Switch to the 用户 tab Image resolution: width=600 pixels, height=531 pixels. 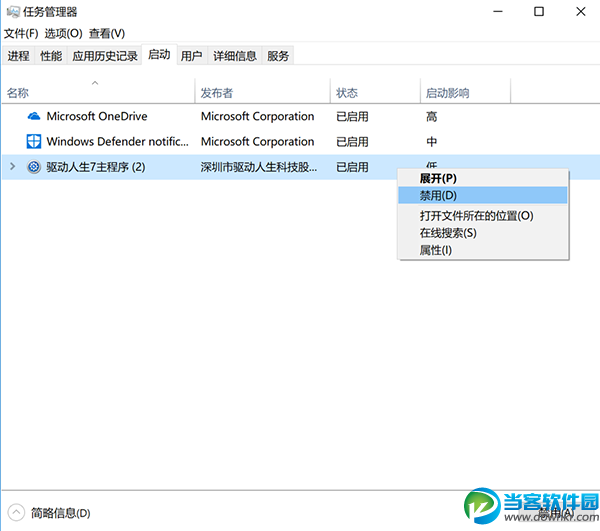[192, 56]
